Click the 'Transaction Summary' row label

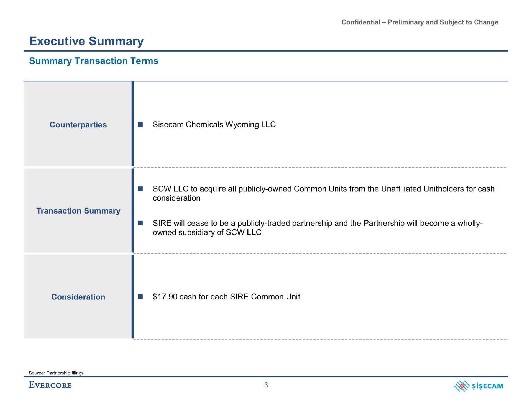pyautogui.click(x=78, y=211)
